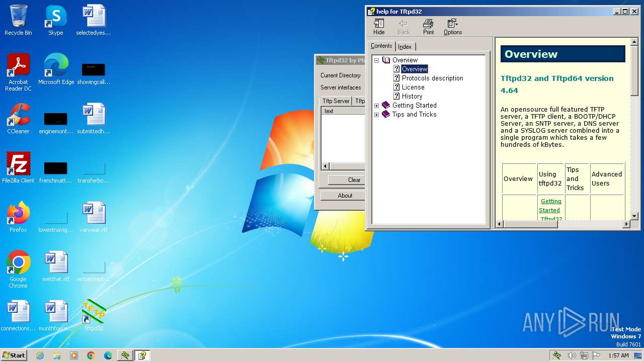Select the showingcall desktop file
The image size is (644, 362).
point(94,73)
